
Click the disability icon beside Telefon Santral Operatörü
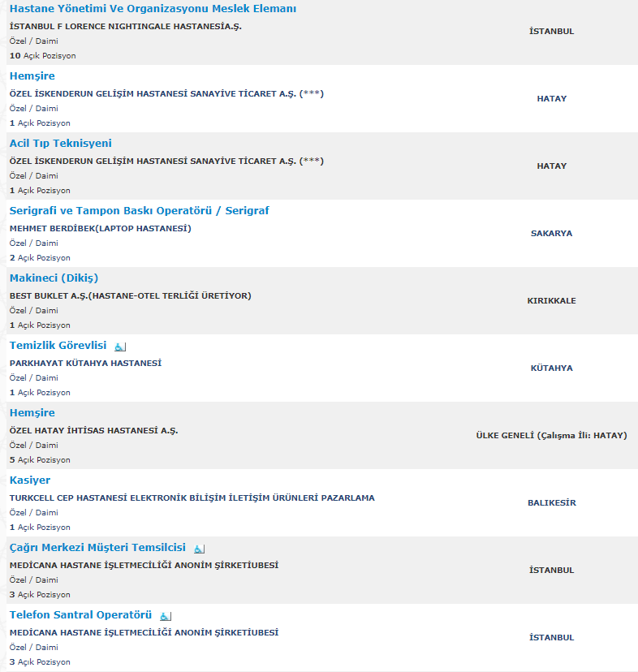click(166, 616)
